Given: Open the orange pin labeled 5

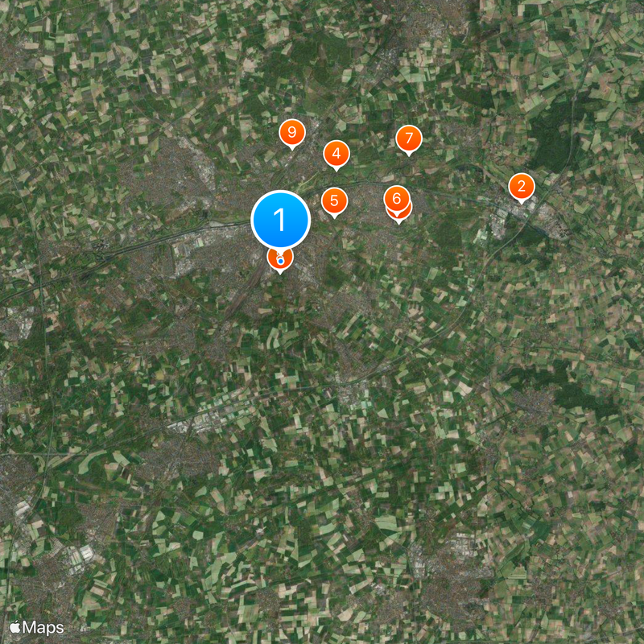Looking at the screenshot, I should (x=334, y=200).
